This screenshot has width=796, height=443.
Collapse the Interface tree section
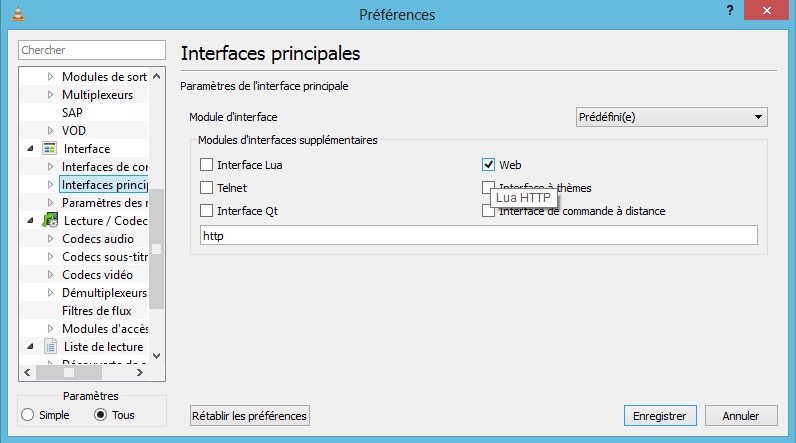click(x=30, y=149)
